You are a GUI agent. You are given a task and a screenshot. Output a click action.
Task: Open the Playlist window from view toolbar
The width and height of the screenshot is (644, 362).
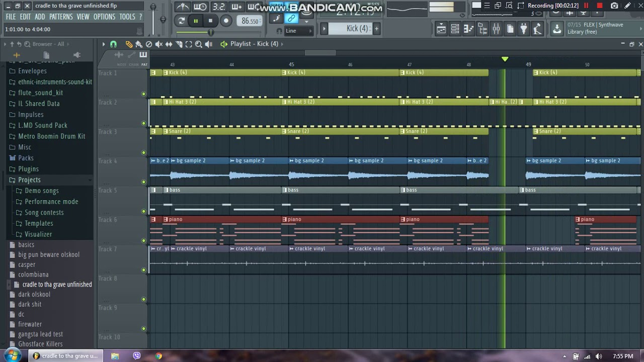[441, 29]
